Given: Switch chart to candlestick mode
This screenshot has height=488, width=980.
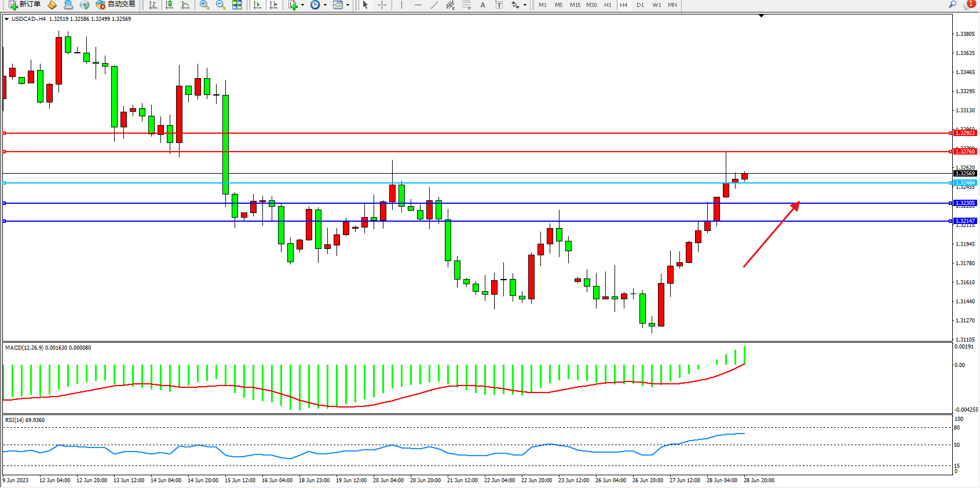Looking at the screenshot, I should coord(169,5).
